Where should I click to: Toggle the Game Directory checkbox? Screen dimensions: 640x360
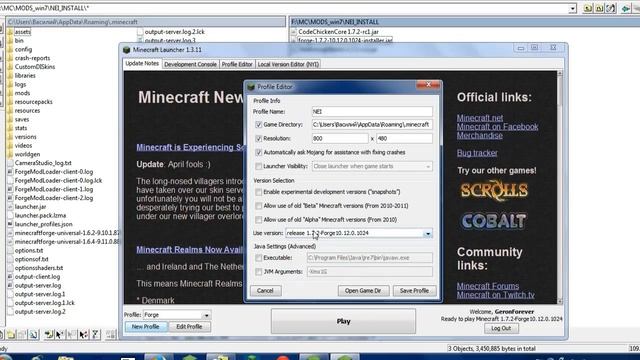click(x=258, y=124)
